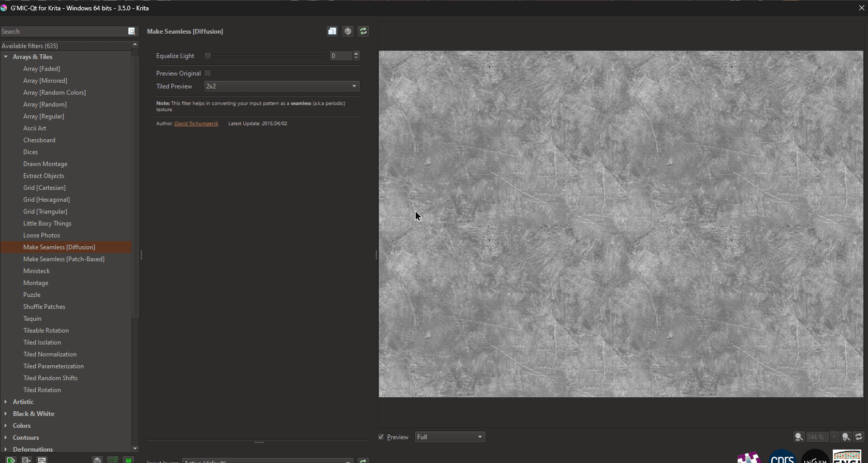This screenshot has width=868, height=463.
Task: Click inside the filter Search field
Action: [62, 32]
